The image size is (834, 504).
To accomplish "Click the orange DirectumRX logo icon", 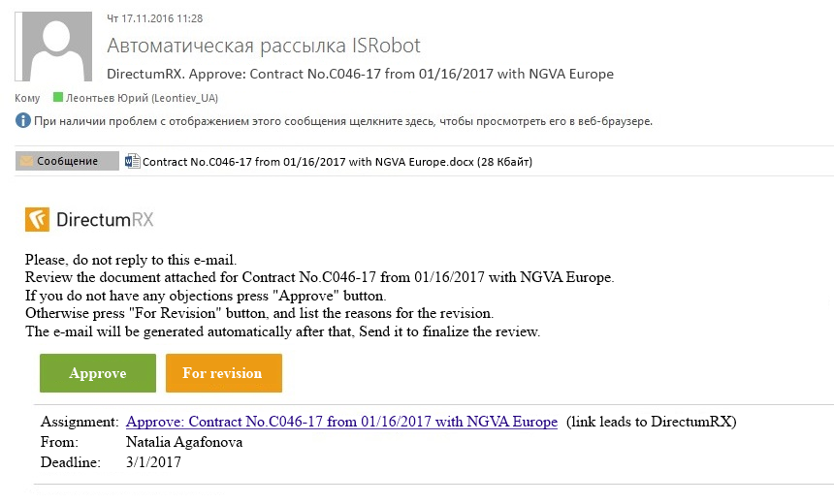I will 37,219.
